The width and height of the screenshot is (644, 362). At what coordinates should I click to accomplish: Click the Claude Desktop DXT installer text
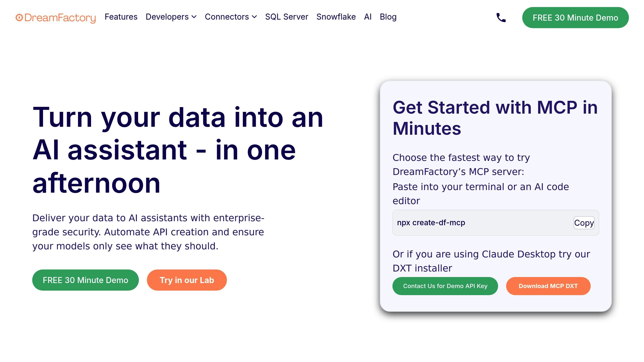tap(491, 261)
